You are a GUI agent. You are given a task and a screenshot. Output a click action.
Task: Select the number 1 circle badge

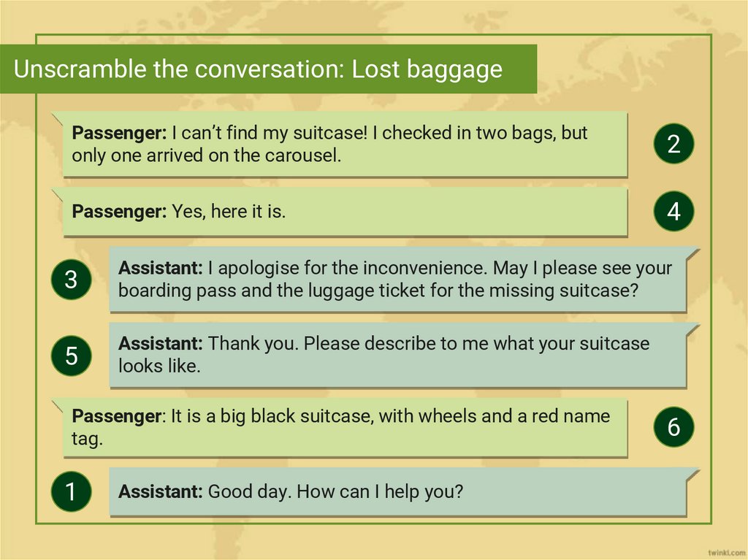tap(71, 491)
